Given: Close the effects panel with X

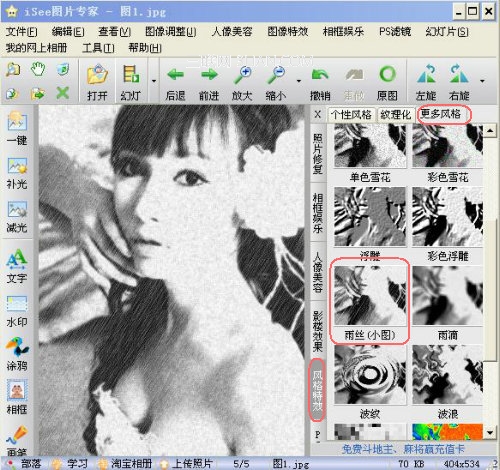Looking at the screenshot, I should click(x=318, y=115).
